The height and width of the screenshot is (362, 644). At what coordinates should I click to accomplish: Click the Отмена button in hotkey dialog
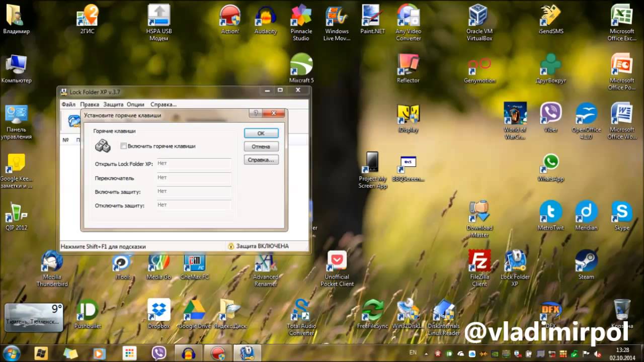click(x=261, y=146)
